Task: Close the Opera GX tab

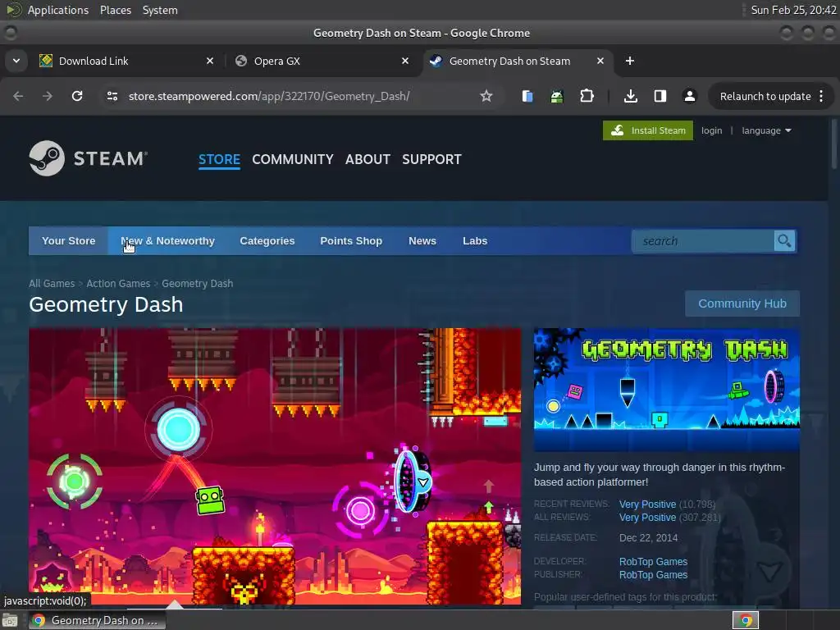Action: pyautogui.click(x=405, y=61)
